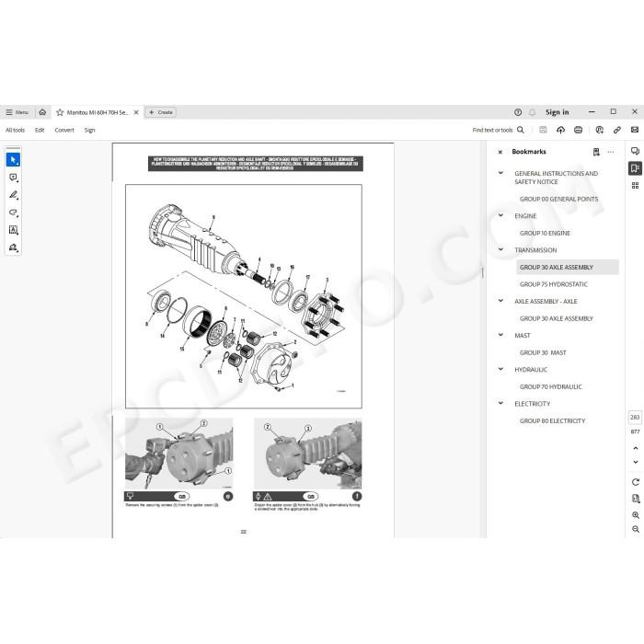This screenshot has height=644, width=644.
Task: Click the print icon
Action: (579, 130)
